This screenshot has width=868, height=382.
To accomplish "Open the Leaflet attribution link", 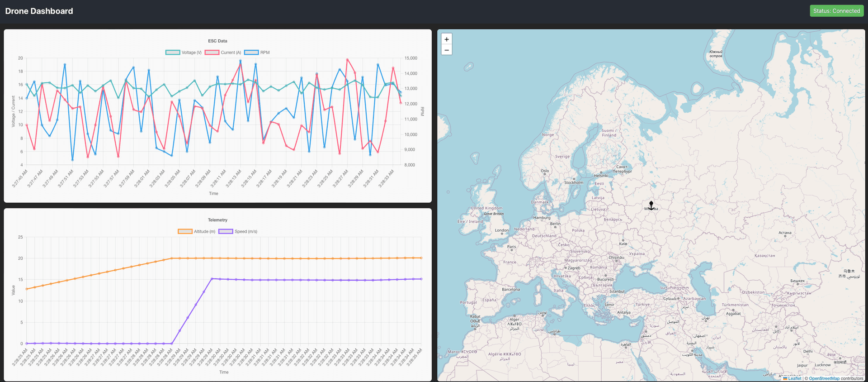I will pyautogui.click(x=794, y=378).
